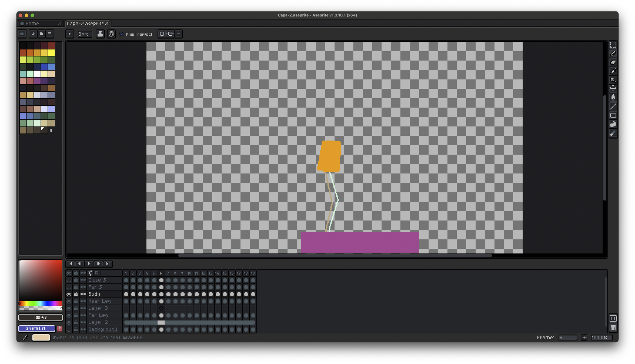Select the Move tool
Image resolution: width=635 pixels, height=364 pixels.
click(613, 89)
